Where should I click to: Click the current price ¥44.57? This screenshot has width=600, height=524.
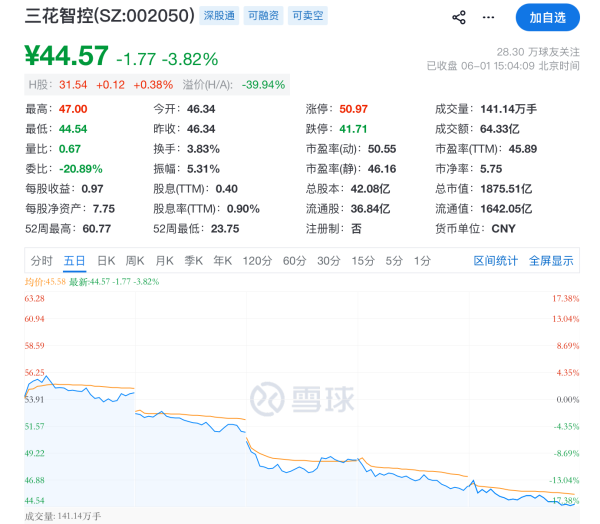67,56
